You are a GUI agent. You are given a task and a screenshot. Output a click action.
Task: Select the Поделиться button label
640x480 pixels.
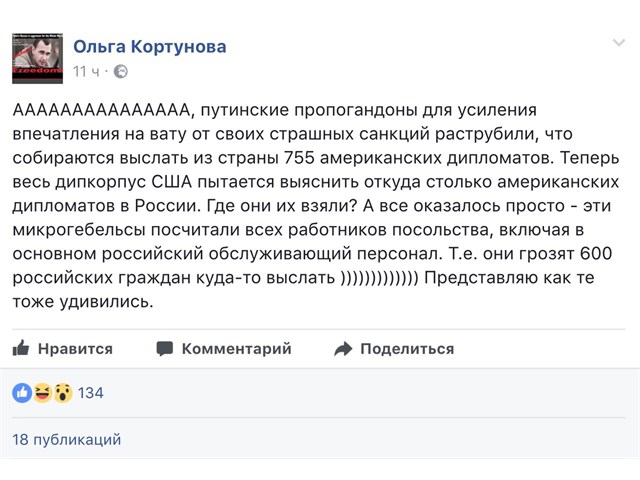click(407, 349)
